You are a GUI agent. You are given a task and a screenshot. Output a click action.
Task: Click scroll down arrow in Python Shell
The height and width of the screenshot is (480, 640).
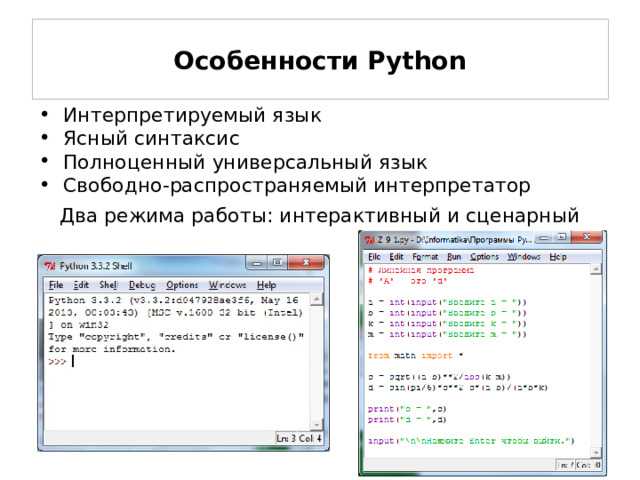(316, 425)
